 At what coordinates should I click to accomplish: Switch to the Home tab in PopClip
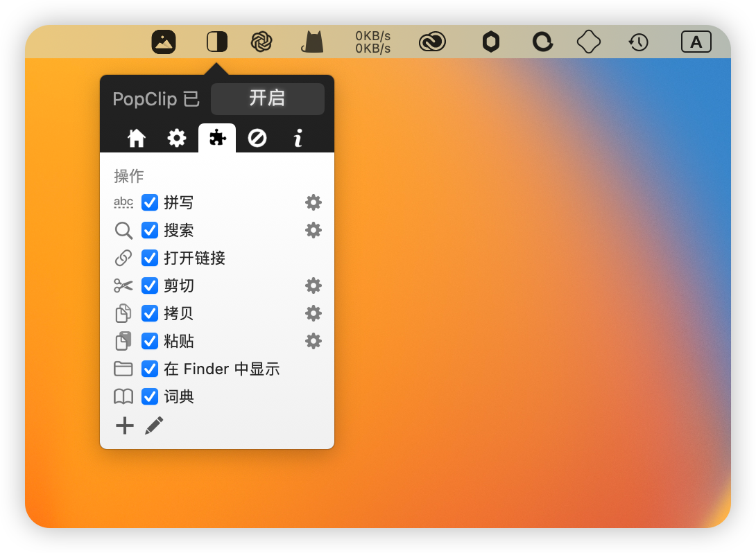pos(137,139)
